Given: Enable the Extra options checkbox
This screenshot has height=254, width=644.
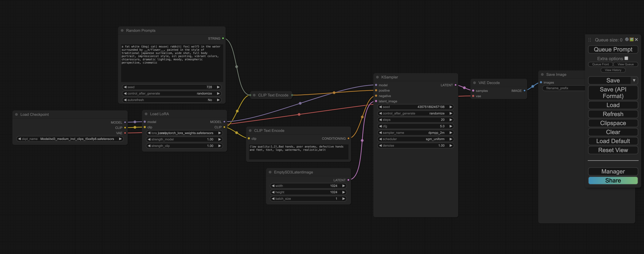Looking at the screenshot, I should (x=626, y=59).
